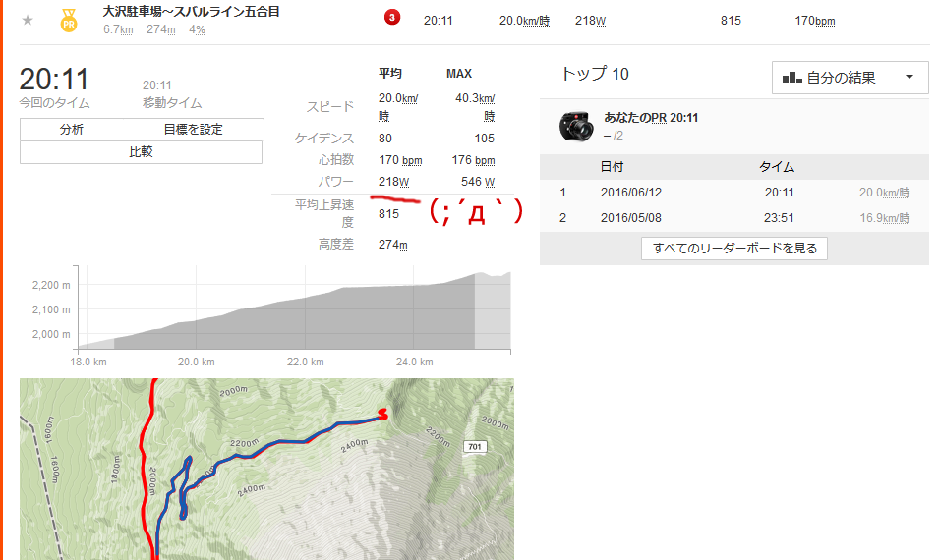Image resolution: width=938 pixels, height=560 pixels.
Task: Click the gold PR medal icon
Action: click(x=69, y=21)
